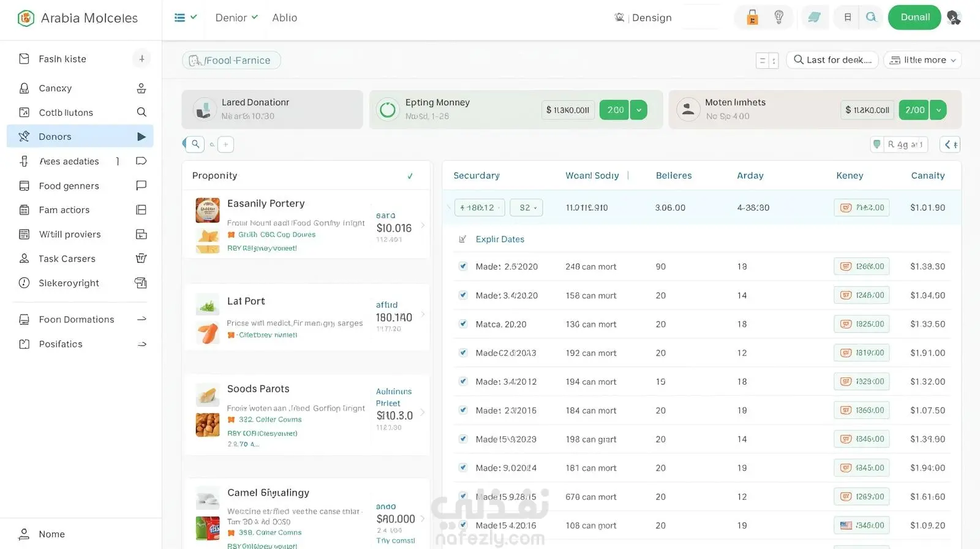
Task: Open the S2 dropdown in the first table row
Action: pyautogui.click(x=527, y=208)
